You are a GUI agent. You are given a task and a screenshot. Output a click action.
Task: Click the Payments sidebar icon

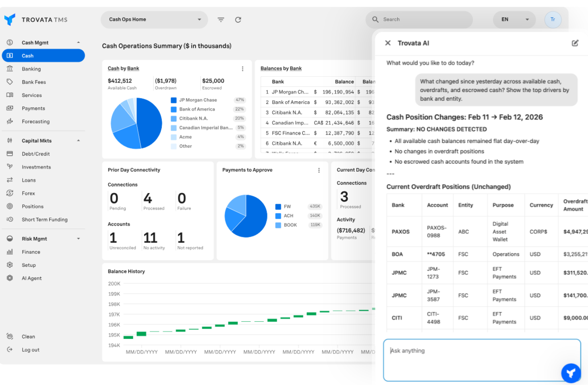click(x=10, y=108)
